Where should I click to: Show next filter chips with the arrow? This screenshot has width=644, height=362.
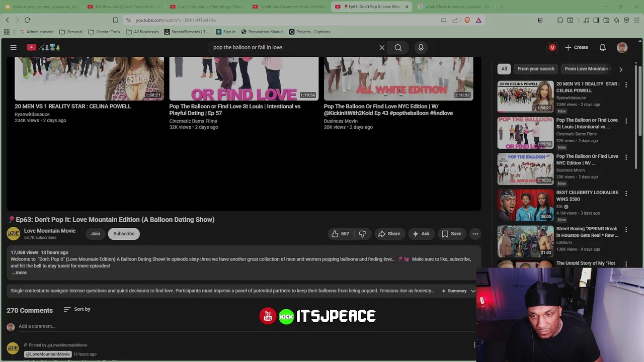(620, 69)
